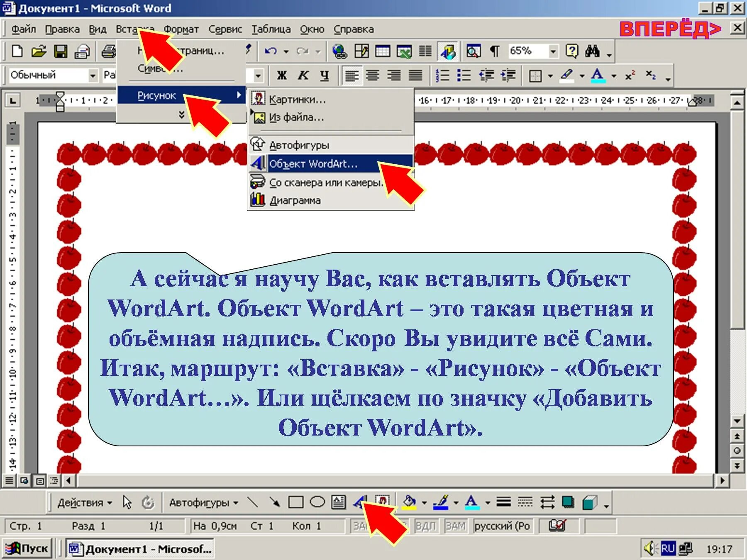Choose the Select Objects pointer on Drawing toolbar
Screen dimensions: 747x560
(127, 503)
